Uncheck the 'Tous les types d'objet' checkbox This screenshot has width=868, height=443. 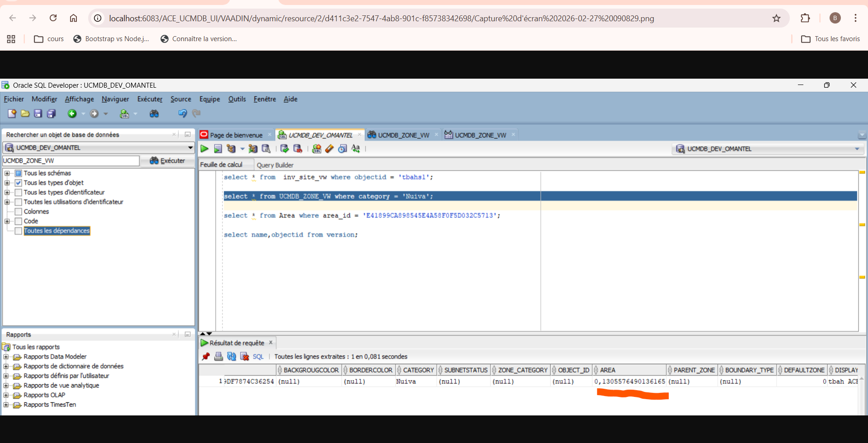click(x=19, y=183)
